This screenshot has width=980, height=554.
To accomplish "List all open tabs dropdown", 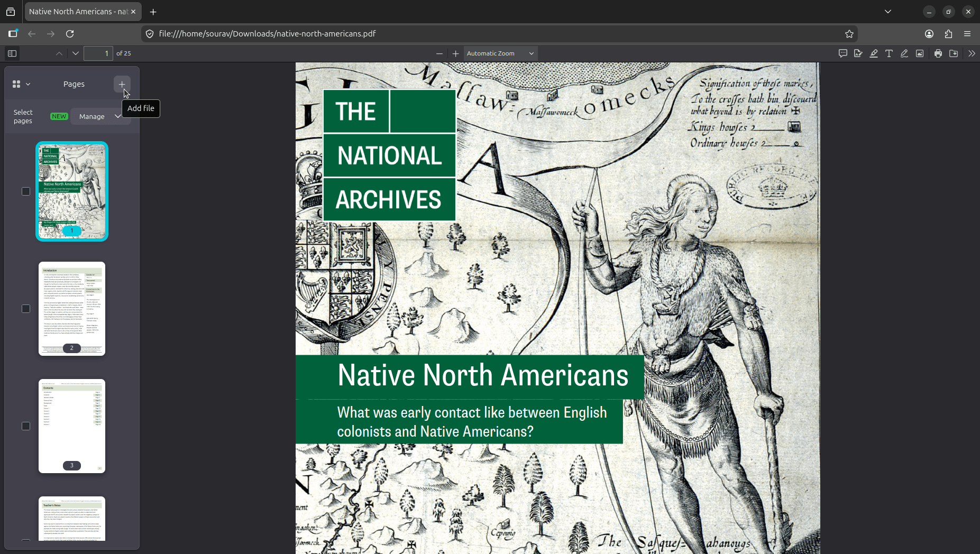I will (888, 12).
